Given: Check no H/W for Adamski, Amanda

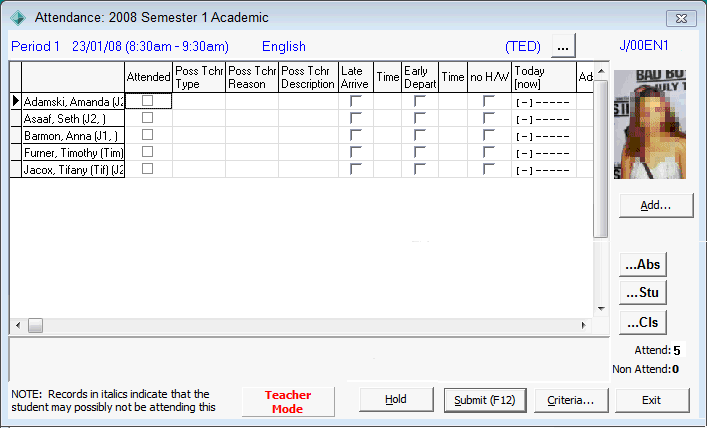Looking at the screenshot, I should click(489, 101).
